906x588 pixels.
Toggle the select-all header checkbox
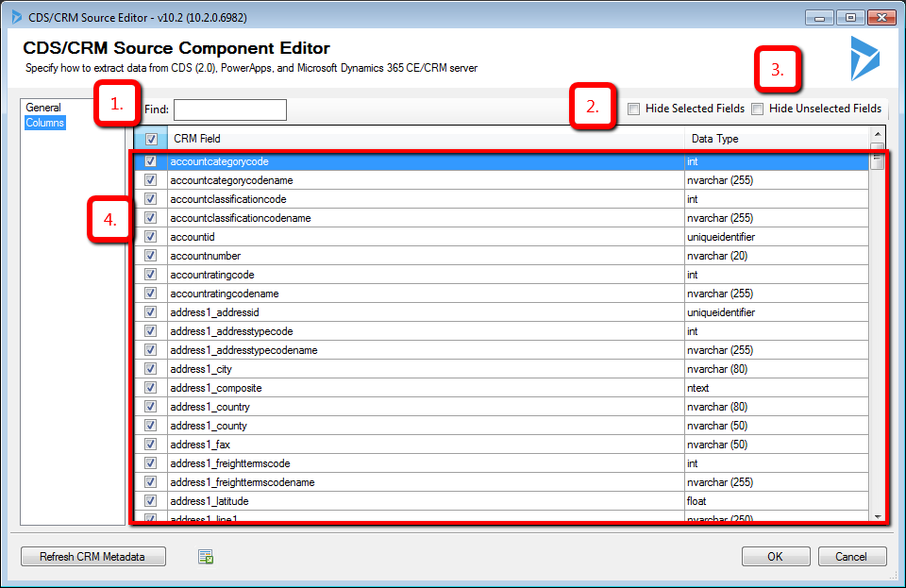pos(151,139)
